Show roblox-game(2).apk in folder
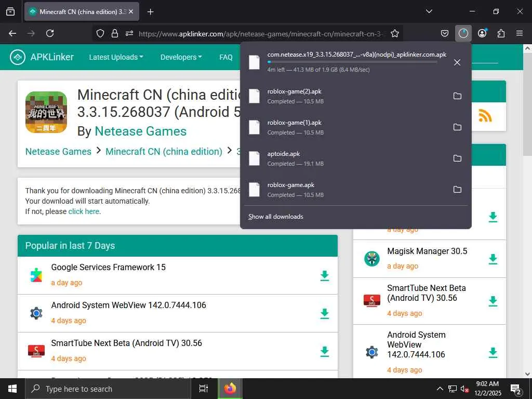Screen dimensions: 532x399 [457, 96]
